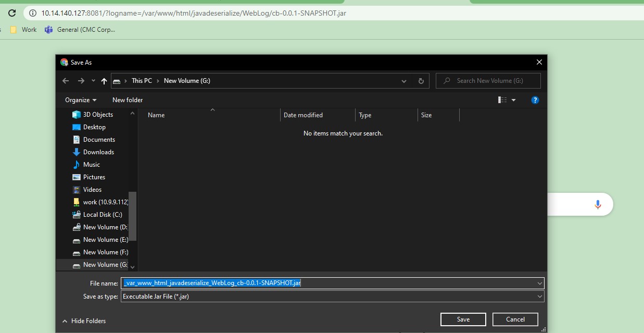Screen dimensions: 644x333
Task: Select New Volume (F:) drive
Action: (100, 252)
